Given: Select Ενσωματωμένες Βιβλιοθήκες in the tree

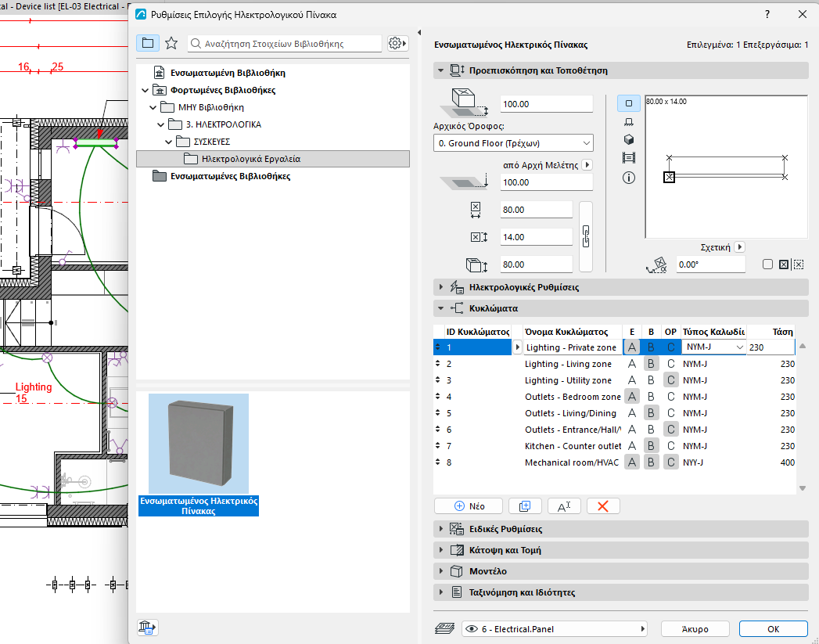Looking at the screenshot, I should tap(230, 176).
